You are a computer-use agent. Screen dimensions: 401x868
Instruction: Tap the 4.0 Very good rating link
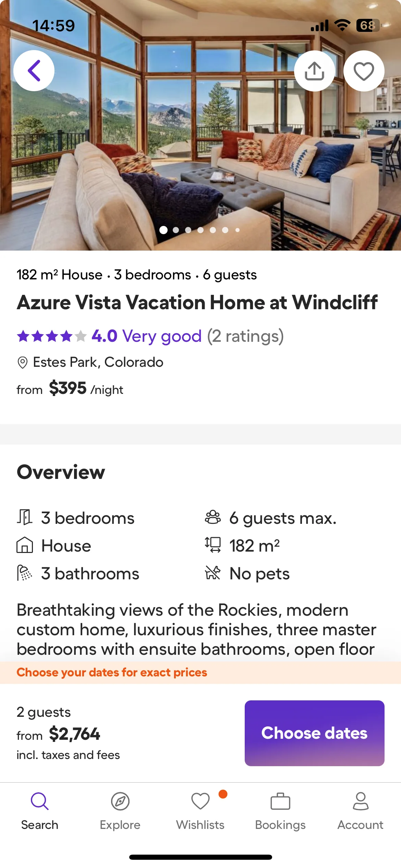(x=146, y=336)
